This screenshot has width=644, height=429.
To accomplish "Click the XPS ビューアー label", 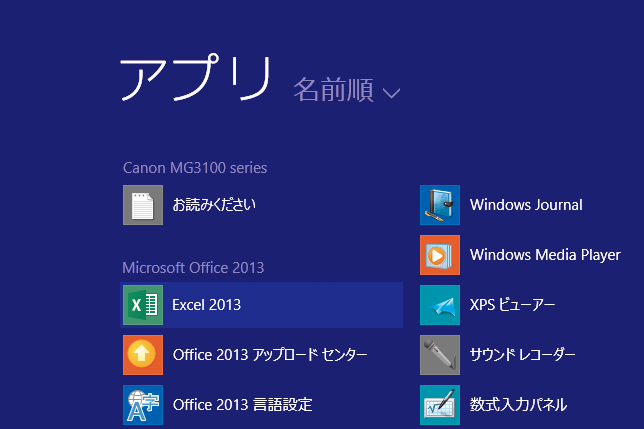I will pyautogui.click(x=512, y=305).
